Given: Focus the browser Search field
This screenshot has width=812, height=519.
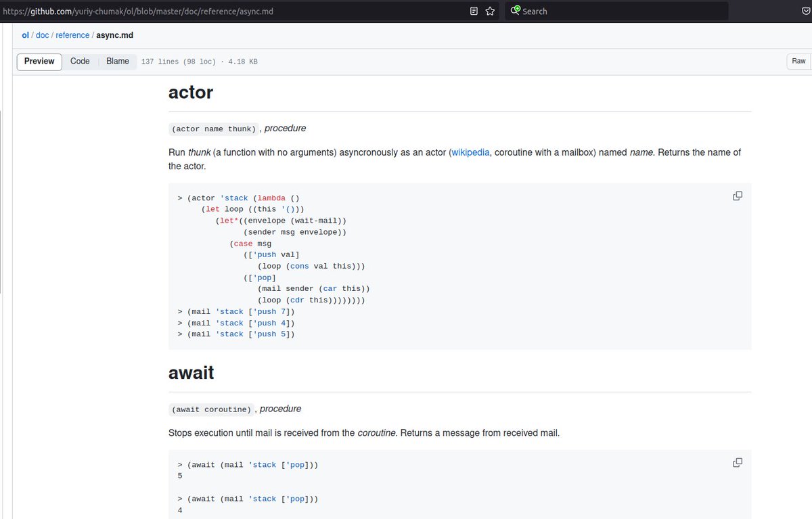Looking at the screenshot, I should point(616,11).
